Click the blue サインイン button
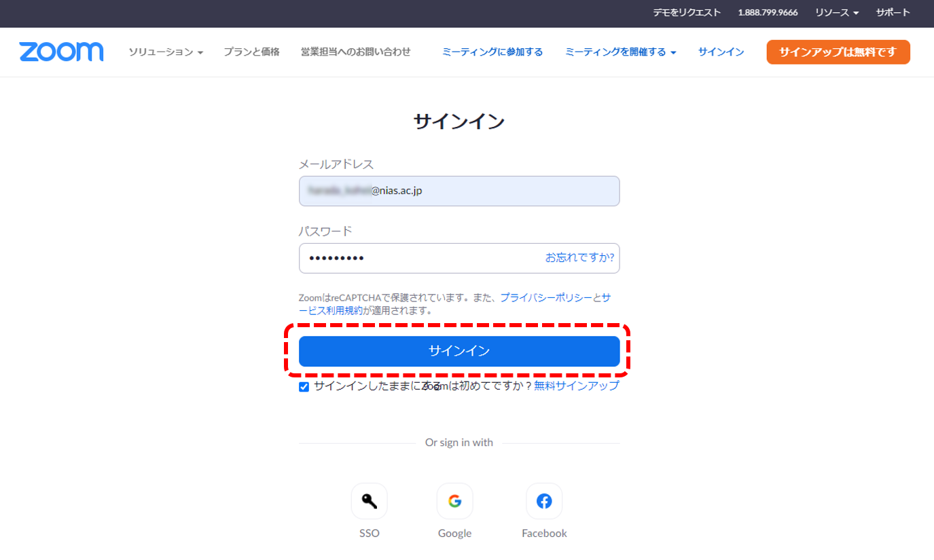The image size is (934, 560). click(x=459, y=351)
